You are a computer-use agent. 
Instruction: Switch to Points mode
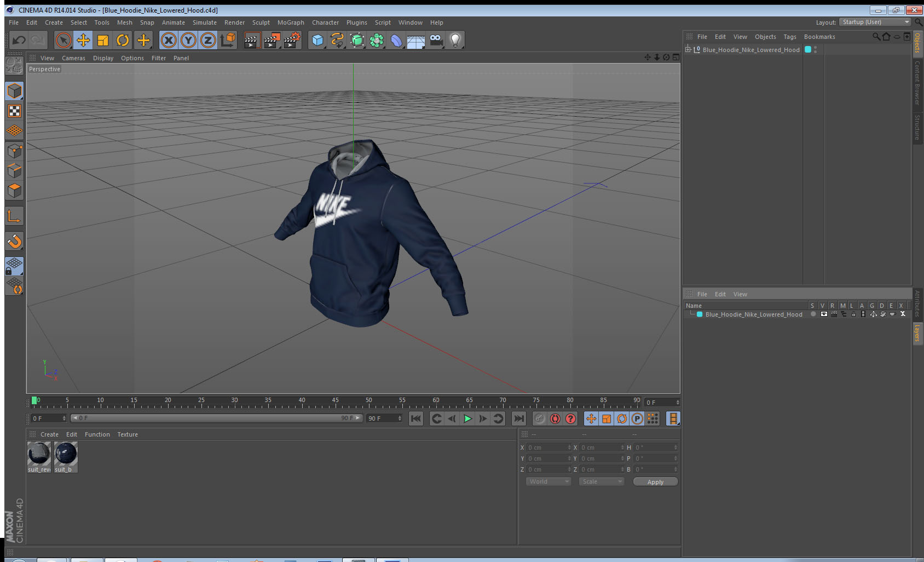[14, 151]
